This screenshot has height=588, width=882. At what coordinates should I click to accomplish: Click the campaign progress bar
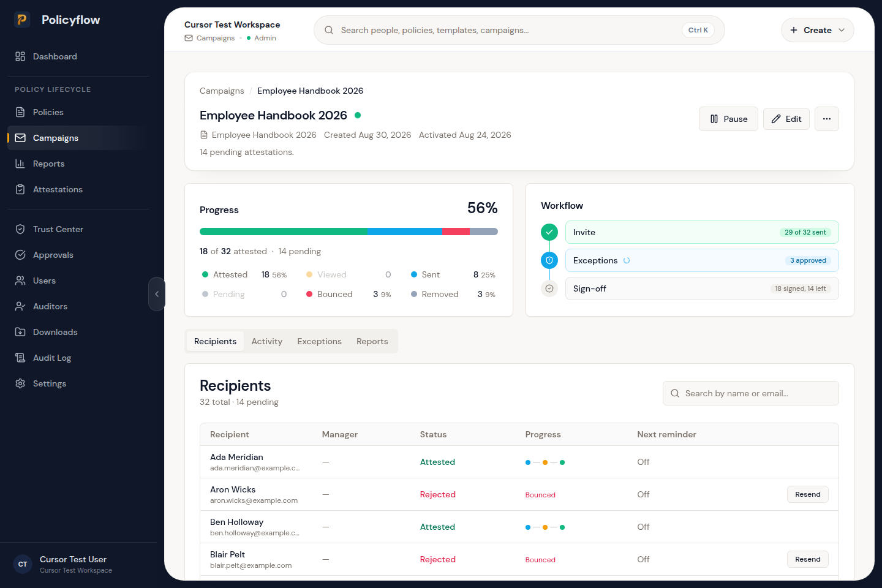pos(349,232)
